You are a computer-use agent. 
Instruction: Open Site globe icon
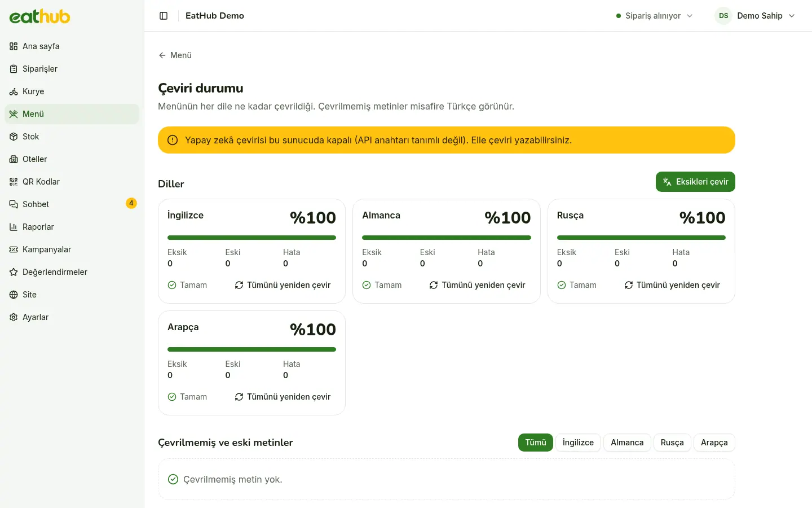14,295
